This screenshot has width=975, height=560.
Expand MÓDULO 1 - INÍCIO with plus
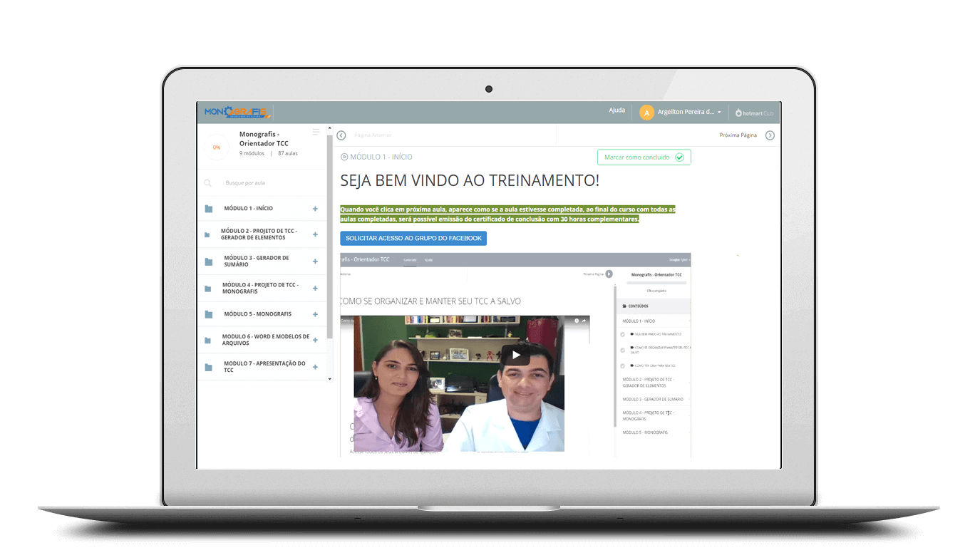(x=315, y=209)
